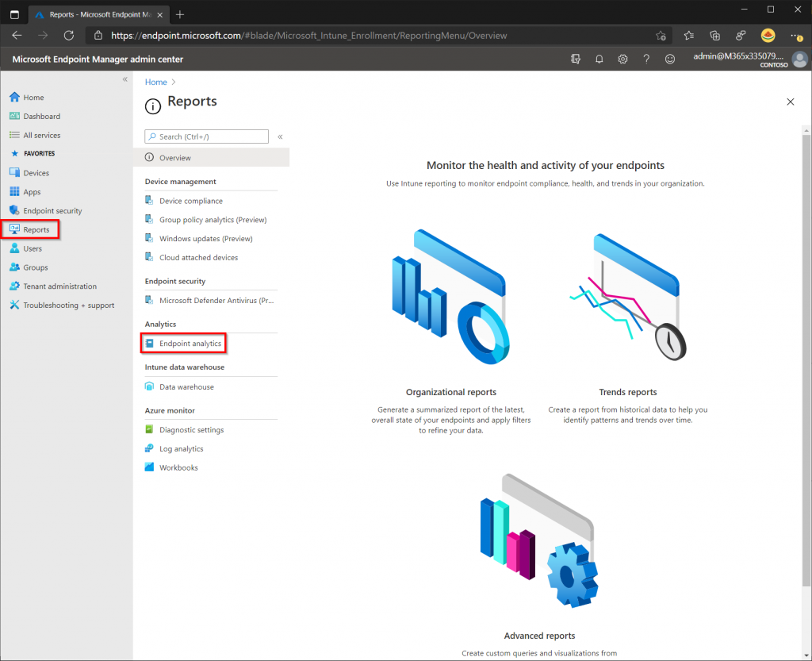This screenshot has width=812, height=661.
Task: Click the "Organizational reports" heading
Action: pos(451,392)
